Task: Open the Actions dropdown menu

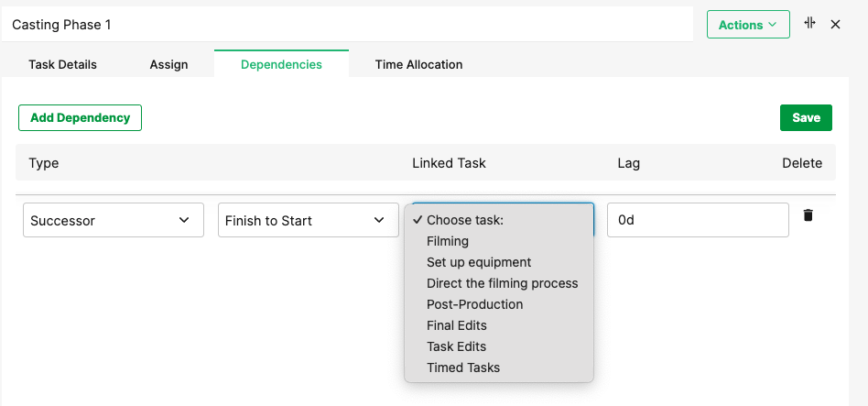Action: tap(747, 25)
